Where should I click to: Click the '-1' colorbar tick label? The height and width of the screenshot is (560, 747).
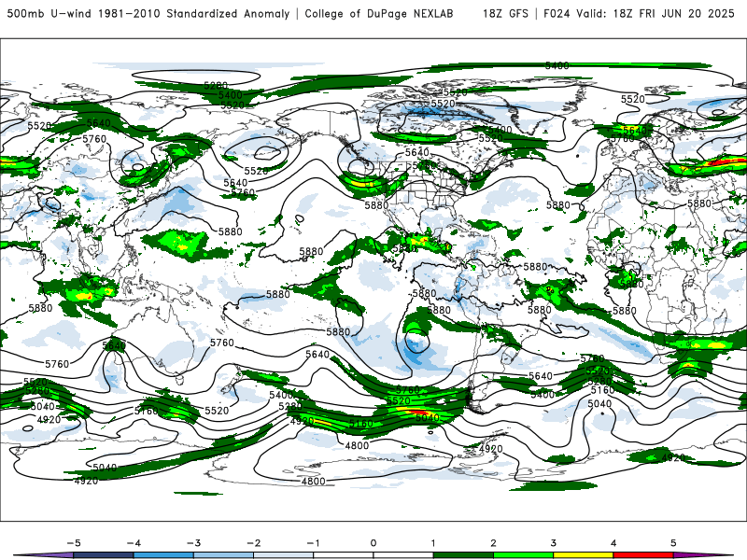[x=313, y=543]
